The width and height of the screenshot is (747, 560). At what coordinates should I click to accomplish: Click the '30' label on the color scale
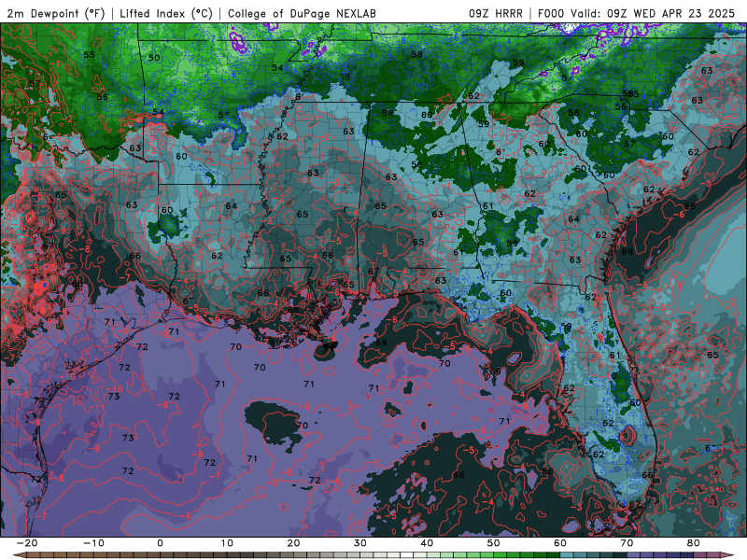pyautogui.click(x=360, y=543)
